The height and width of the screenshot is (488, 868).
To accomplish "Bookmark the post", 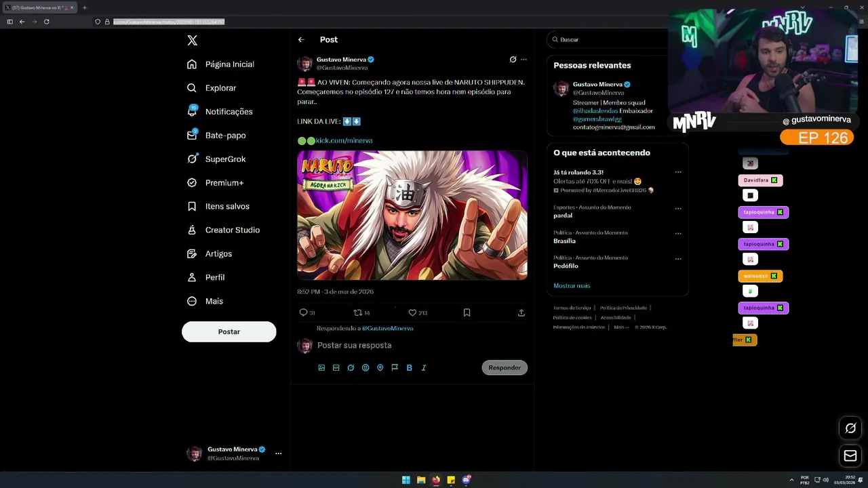I will pyautogui.click(x=467, y=312).
